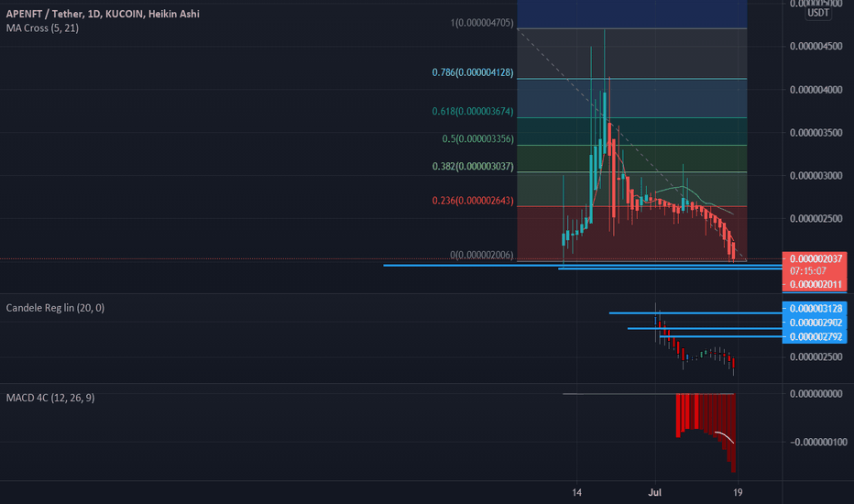Click the price axis value 0.000004500
Screen dimensions: 854x504
[816, 47]
